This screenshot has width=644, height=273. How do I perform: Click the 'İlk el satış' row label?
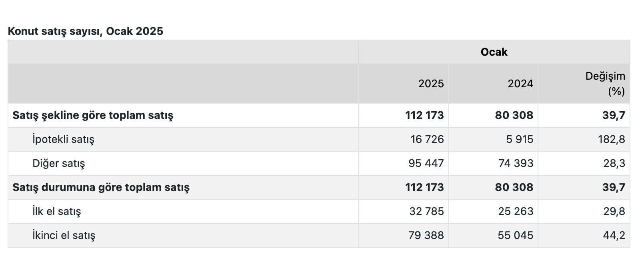pyautogui.click(x=56, y=211)
